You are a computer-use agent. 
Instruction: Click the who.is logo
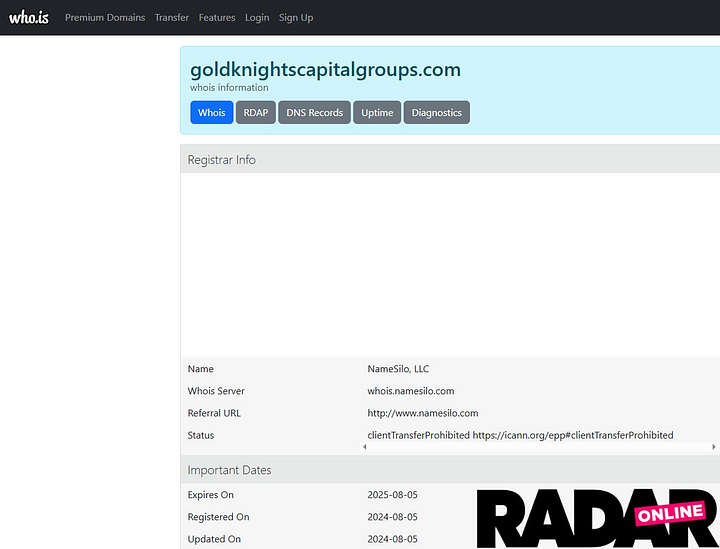point(28,17)
